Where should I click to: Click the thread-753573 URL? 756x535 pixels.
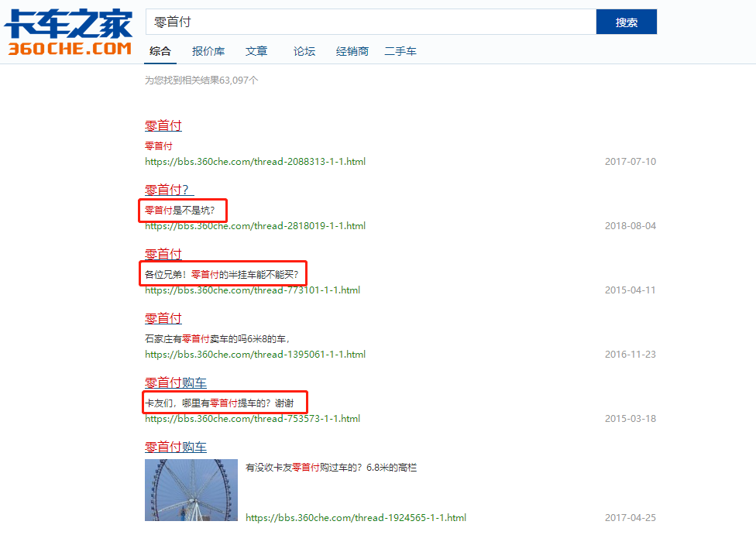[x=253, y=418]
